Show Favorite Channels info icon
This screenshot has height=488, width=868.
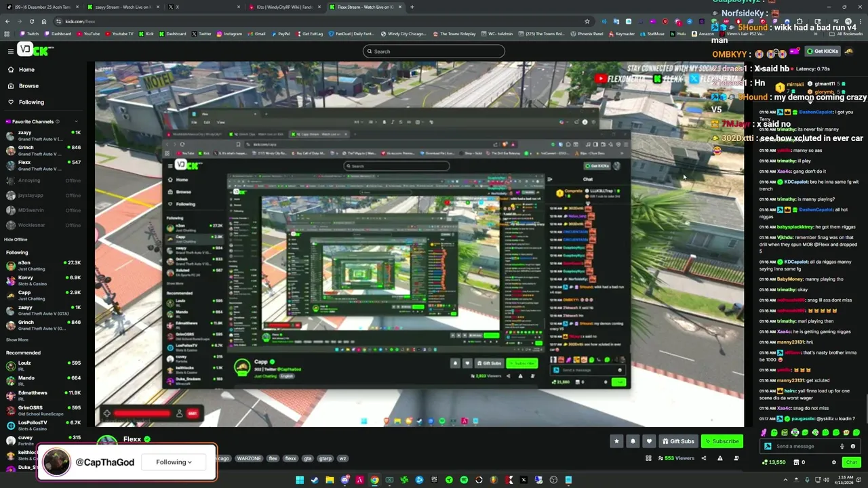point(58,122)
